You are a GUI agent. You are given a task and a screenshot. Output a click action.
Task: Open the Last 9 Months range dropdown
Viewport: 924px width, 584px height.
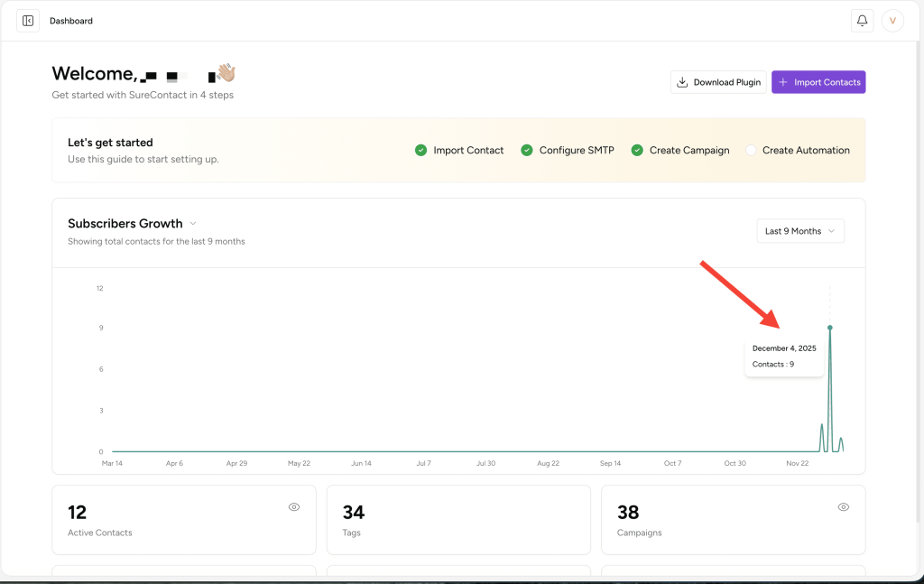point(799,231)
